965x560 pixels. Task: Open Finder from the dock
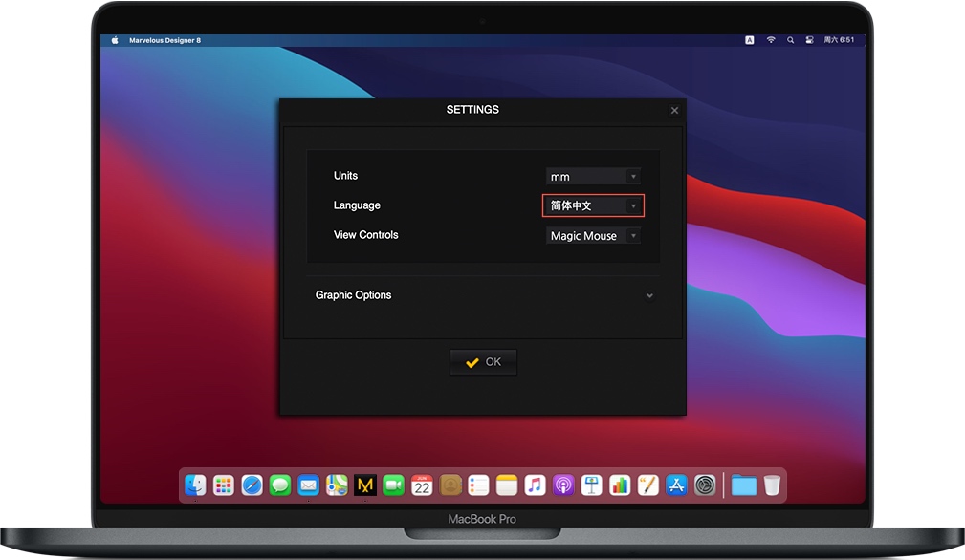195,485
